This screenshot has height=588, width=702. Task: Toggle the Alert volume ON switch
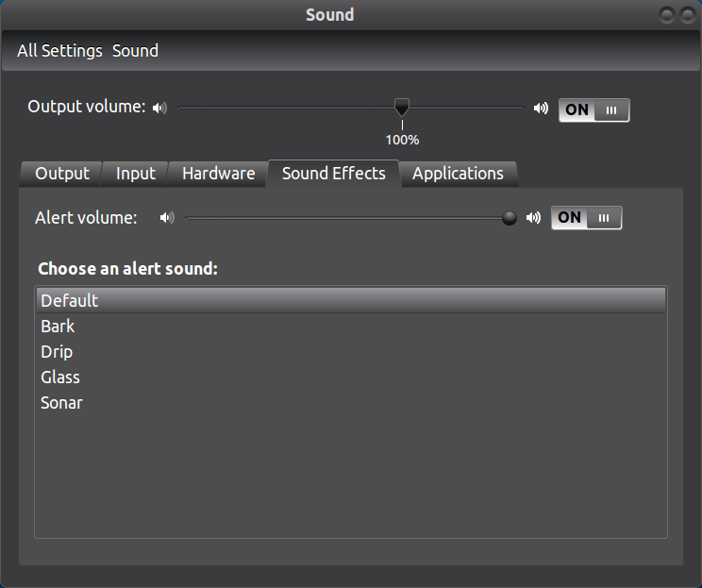(587, 218)
